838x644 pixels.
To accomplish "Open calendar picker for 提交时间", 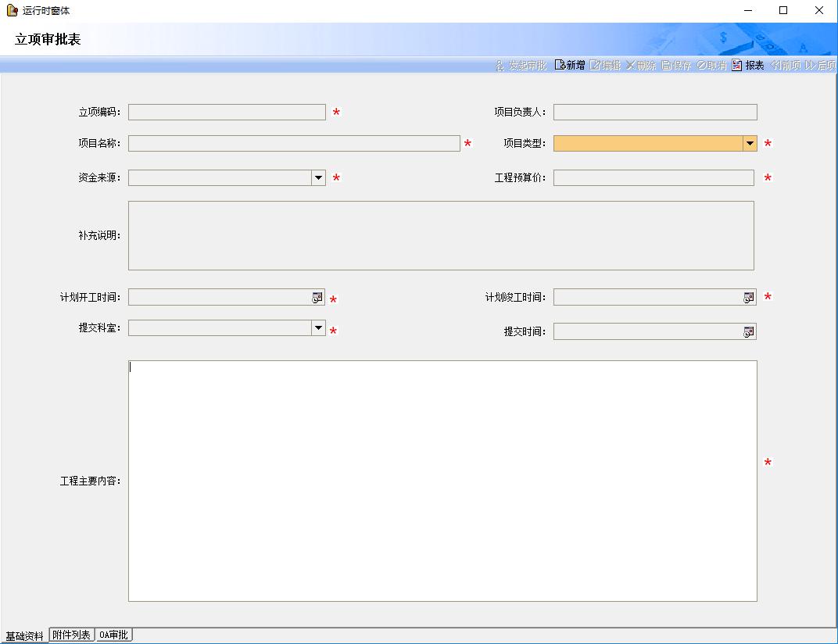I will pyautogui.click(x=748, y=331).
